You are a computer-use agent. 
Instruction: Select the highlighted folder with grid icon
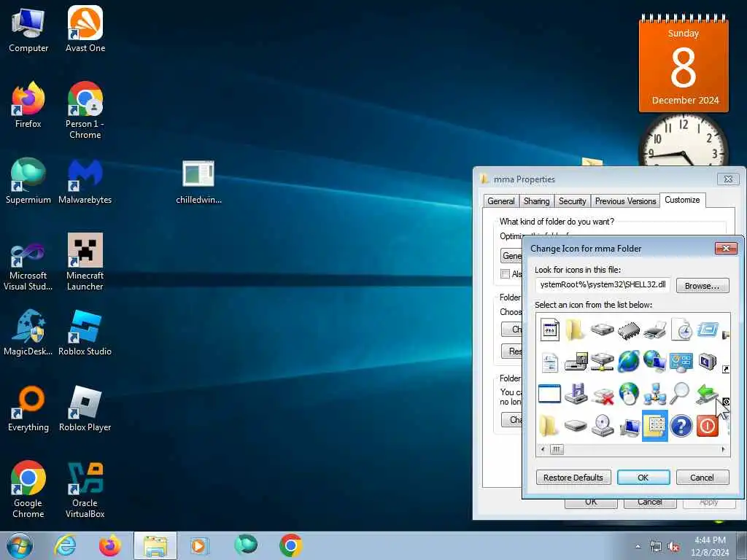(655, 426)
